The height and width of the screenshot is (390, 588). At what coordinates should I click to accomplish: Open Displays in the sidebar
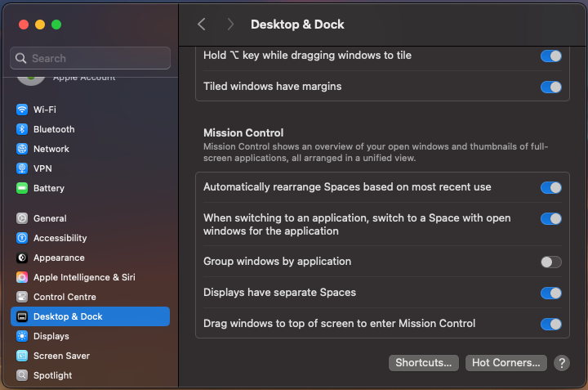coord(51,336)
